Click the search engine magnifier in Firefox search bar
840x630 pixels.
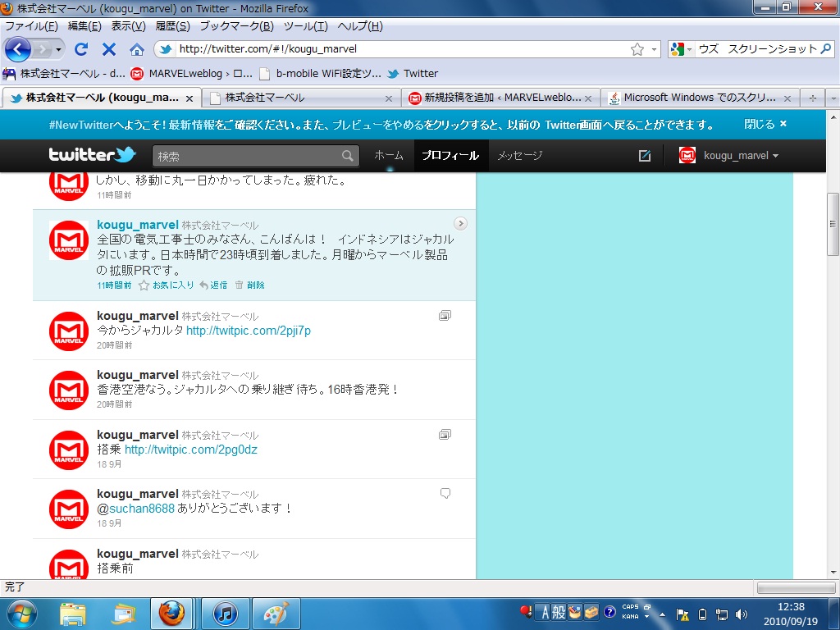coord(826,49)
